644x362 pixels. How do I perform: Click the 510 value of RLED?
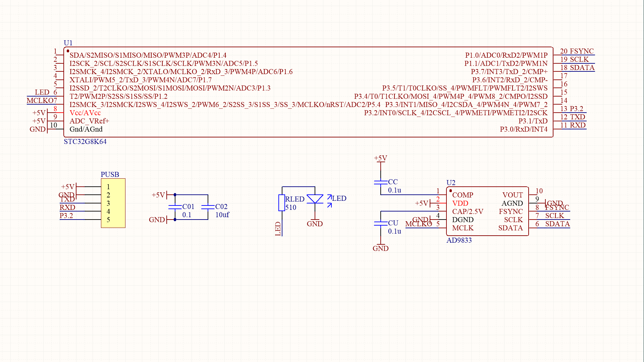coord(291,207)
